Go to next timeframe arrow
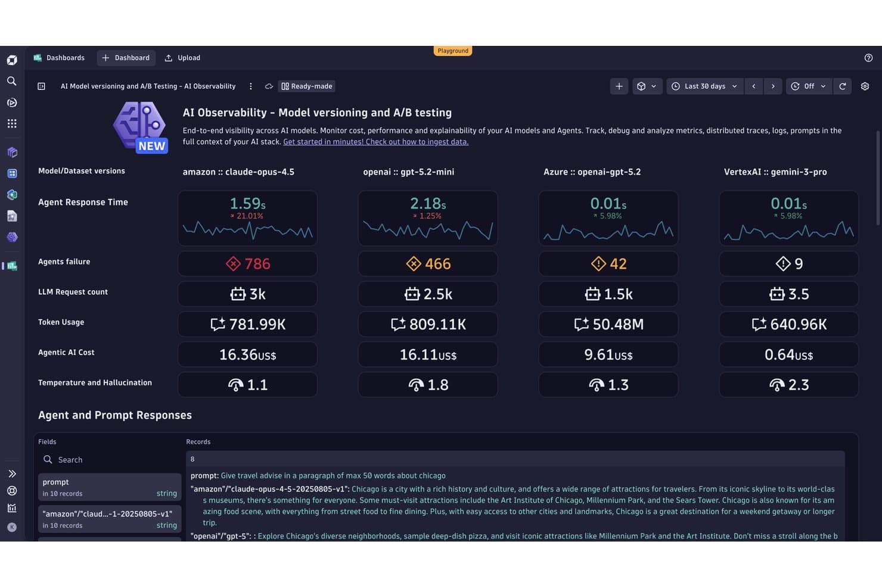Screen dimensions: 882x588 [x=773, y=86]
